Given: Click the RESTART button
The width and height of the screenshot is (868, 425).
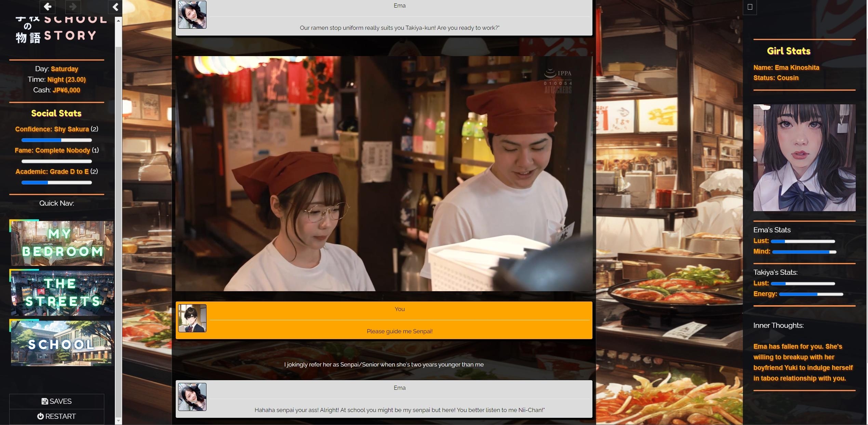Looking at the screenshot, I should tap(56, 416).
